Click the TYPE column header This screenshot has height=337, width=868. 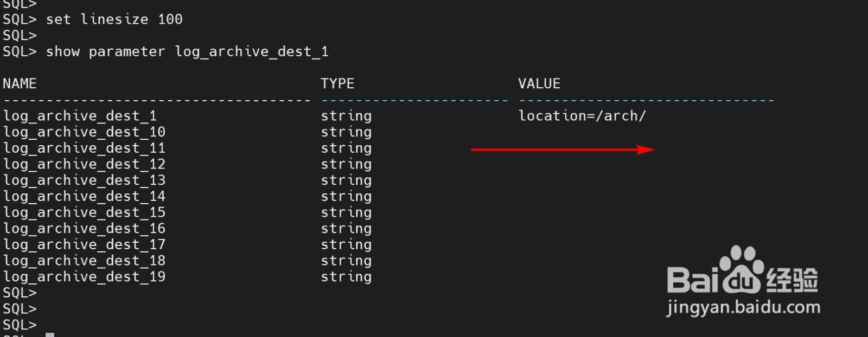(x=337, y=84)
